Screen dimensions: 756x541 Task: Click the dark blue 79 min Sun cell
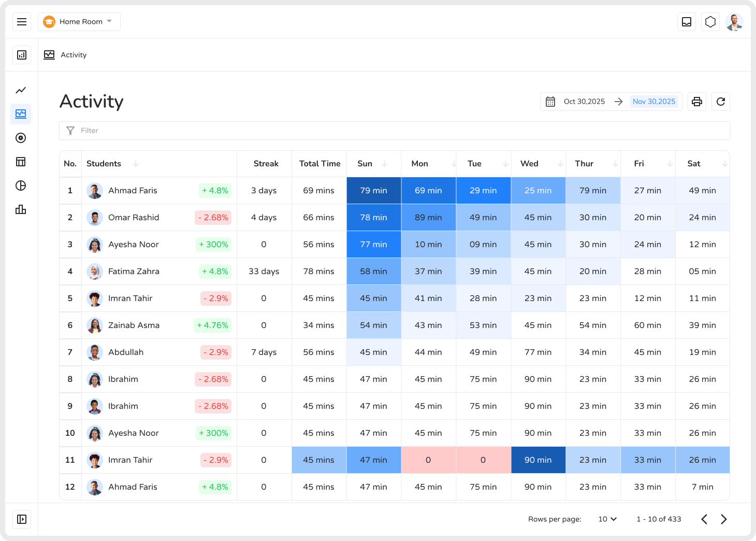click(x=373, y=191)
